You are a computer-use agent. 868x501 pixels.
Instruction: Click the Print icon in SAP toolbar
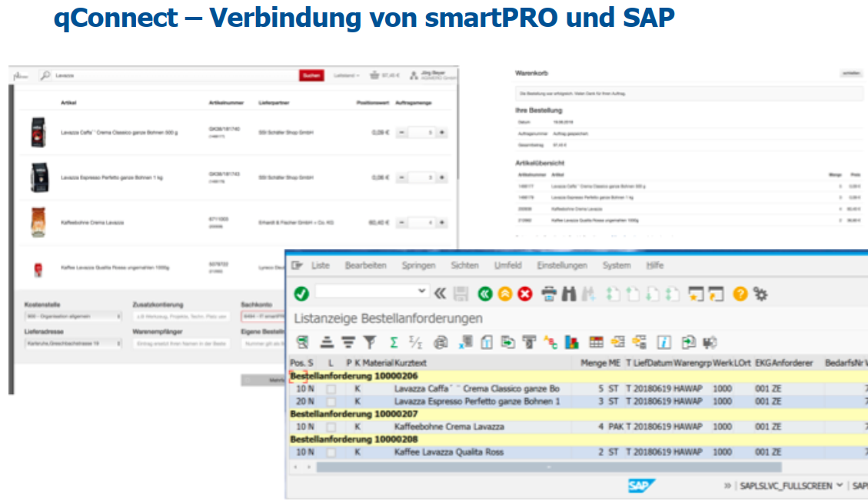click(x=549, y=294)
